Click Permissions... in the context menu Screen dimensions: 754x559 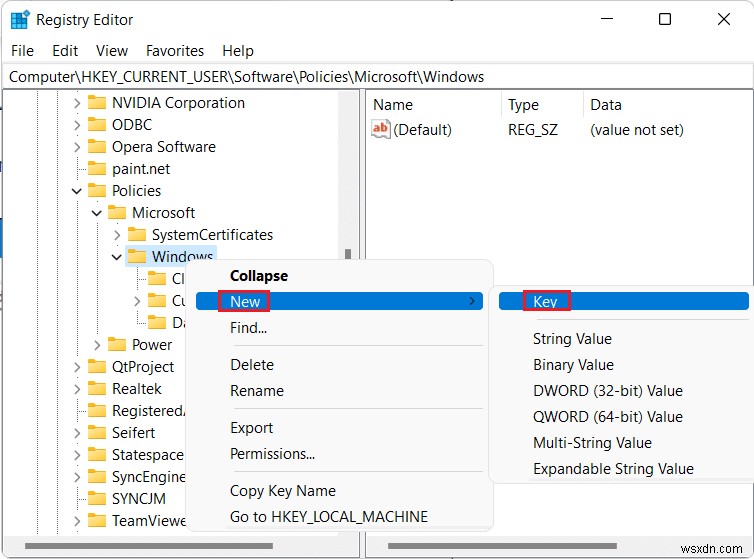click(272, 454)
